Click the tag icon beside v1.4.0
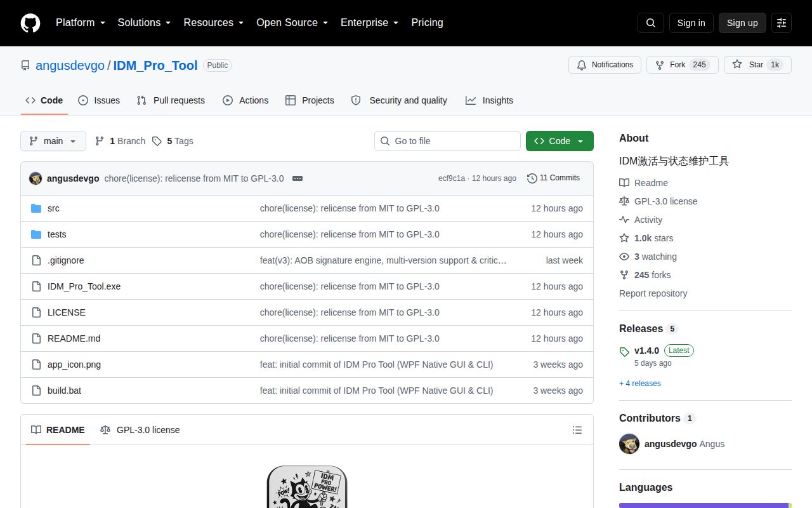The height and width of the screenshot is (508, 812). 624,351
